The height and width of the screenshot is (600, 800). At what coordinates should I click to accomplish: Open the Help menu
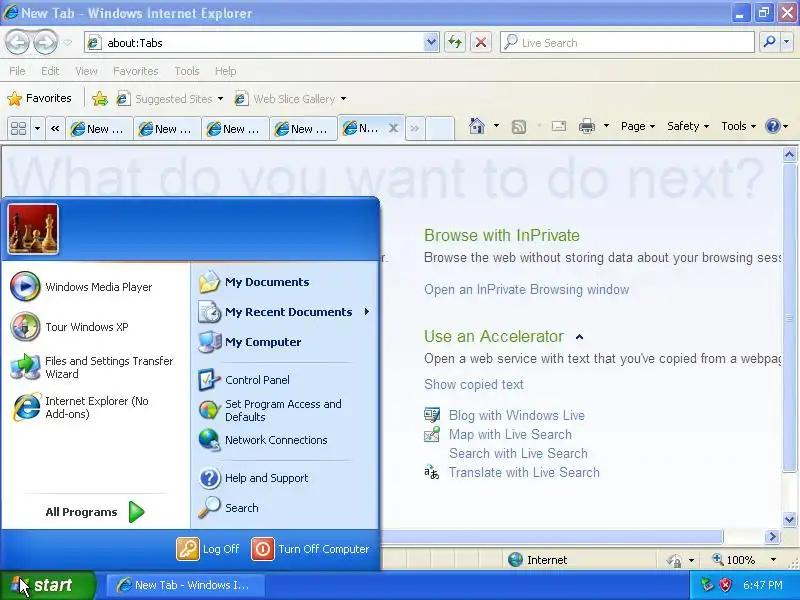coord(226,71)
